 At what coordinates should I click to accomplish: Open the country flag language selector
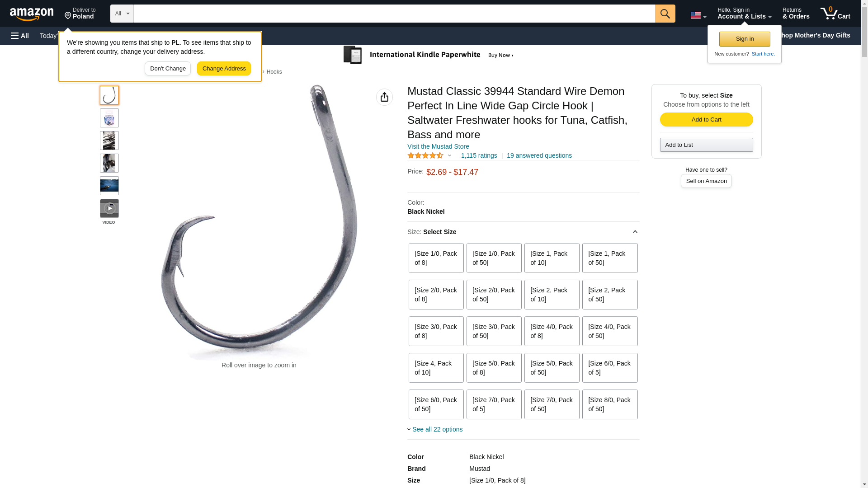(x=698, y=15)
